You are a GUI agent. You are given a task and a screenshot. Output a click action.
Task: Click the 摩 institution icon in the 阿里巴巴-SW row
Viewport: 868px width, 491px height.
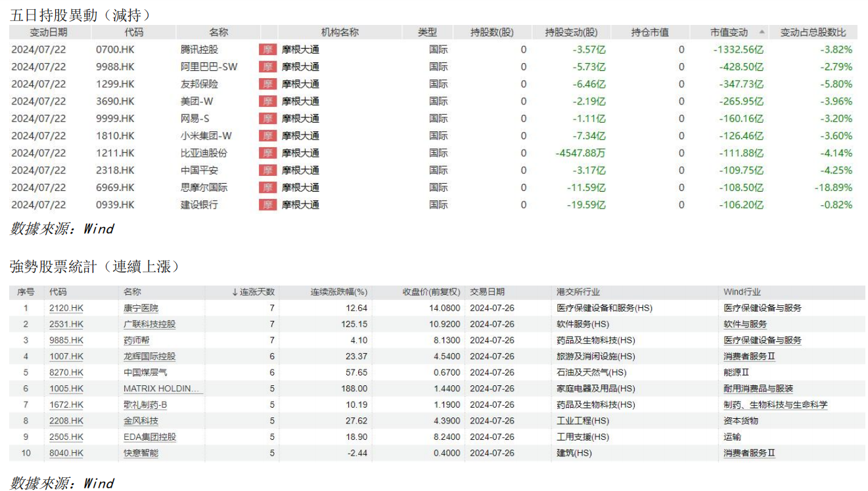[x=267, y=66]
